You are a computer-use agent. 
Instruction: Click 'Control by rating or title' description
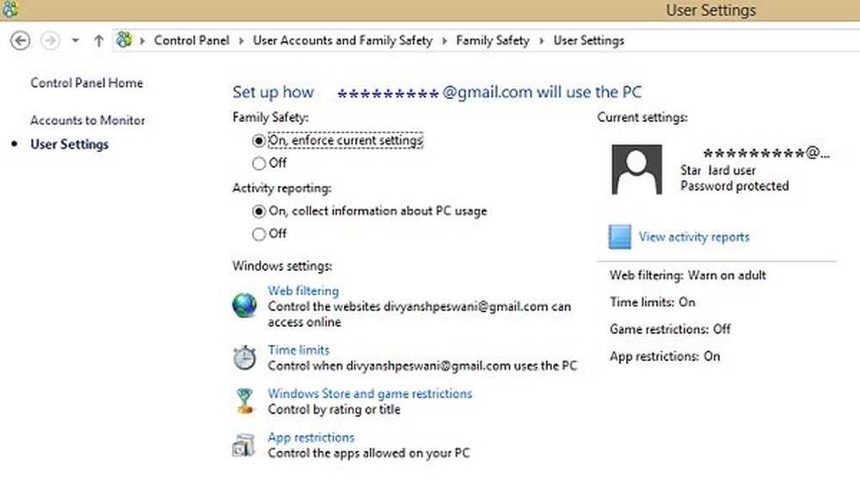point(334,409)
